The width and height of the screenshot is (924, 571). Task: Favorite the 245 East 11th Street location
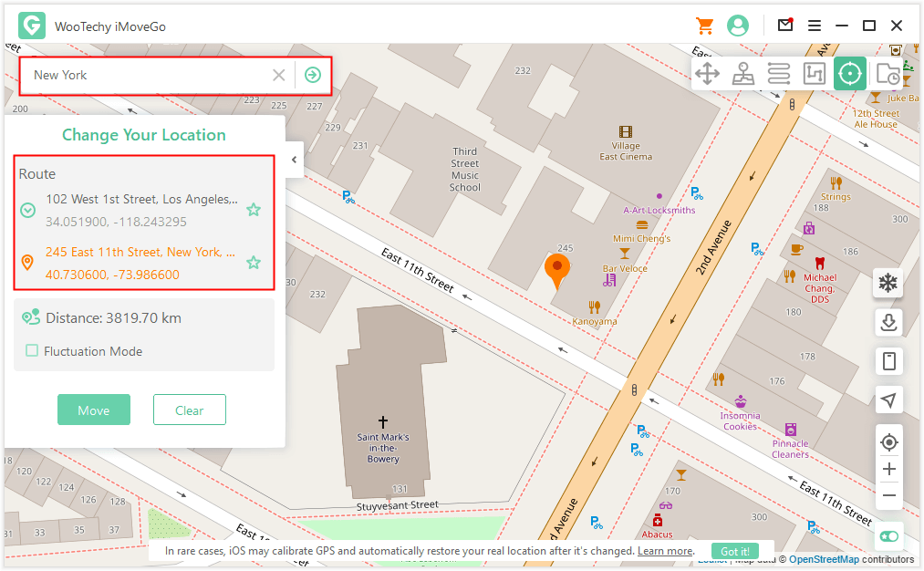(x=254, y=263)
